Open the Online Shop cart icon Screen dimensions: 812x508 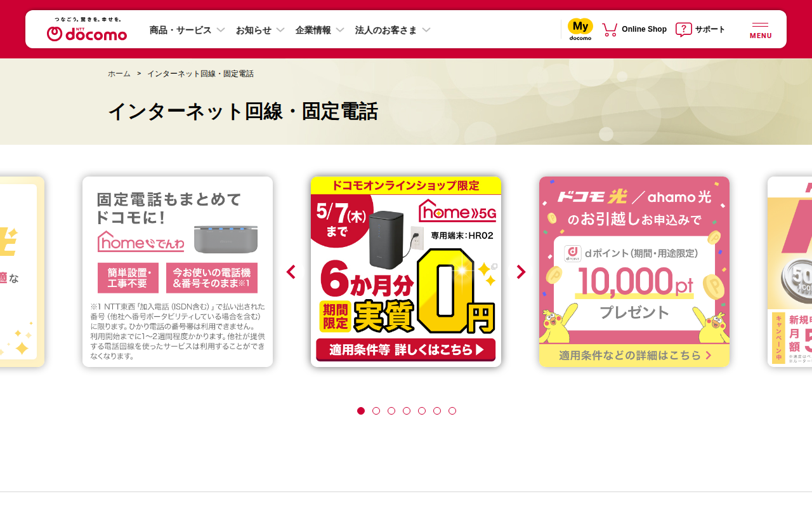coord(610,29)
